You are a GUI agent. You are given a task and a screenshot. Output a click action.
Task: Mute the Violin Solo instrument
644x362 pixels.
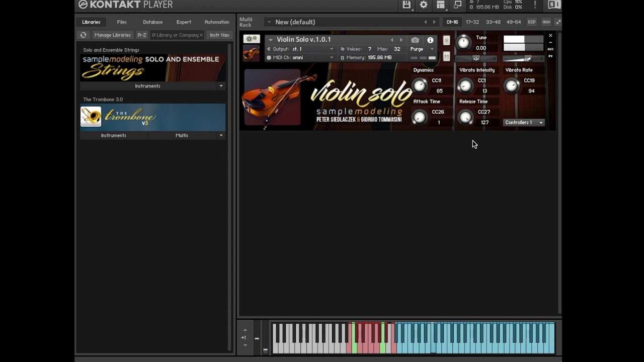(446, 57)
